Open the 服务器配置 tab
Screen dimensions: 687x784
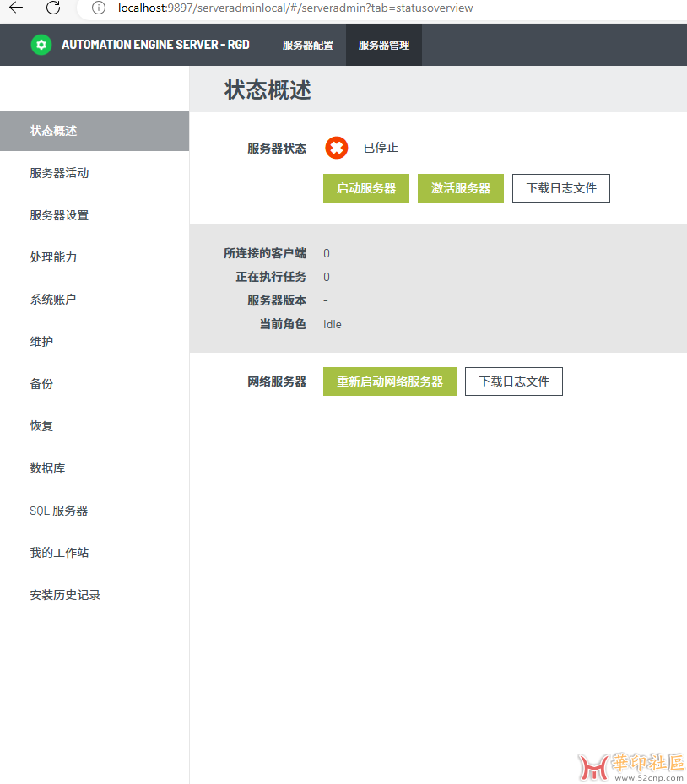[x=308, y=45]
